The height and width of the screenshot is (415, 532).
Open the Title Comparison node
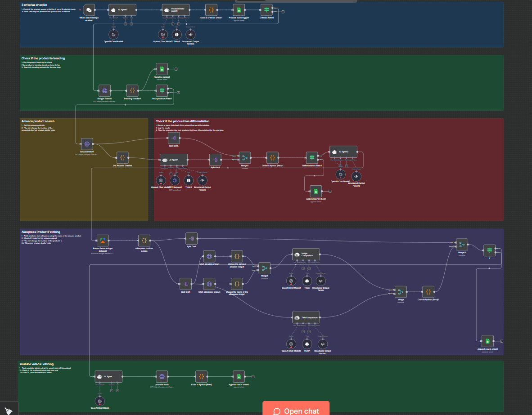pos(306,317)
